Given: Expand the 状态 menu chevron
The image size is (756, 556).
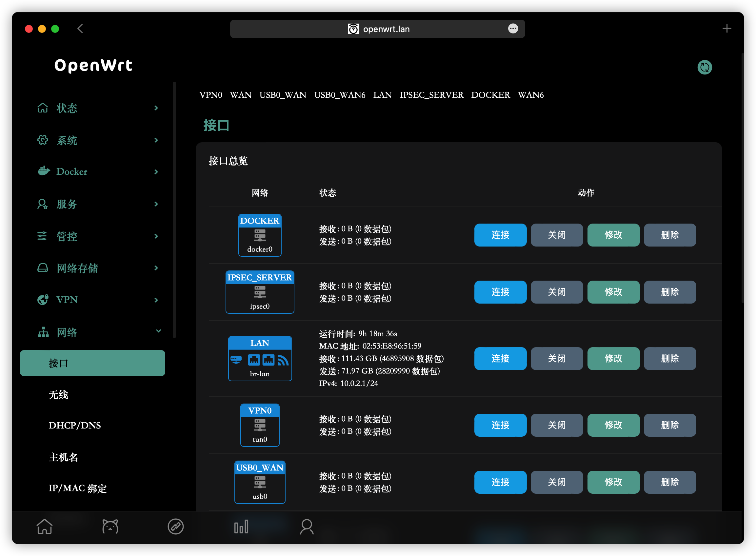Looking at the screenshot, I should click(156, 108).
